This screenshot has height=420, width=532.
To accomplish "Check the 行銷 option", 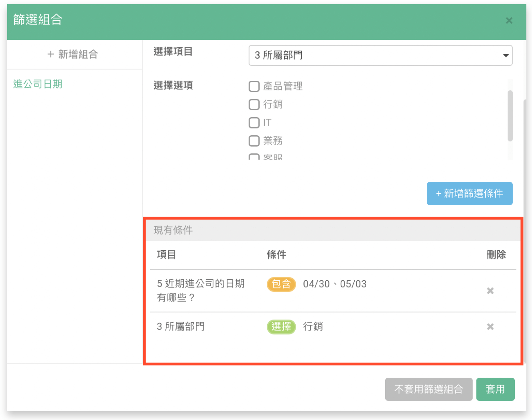I will coord(254,104).
